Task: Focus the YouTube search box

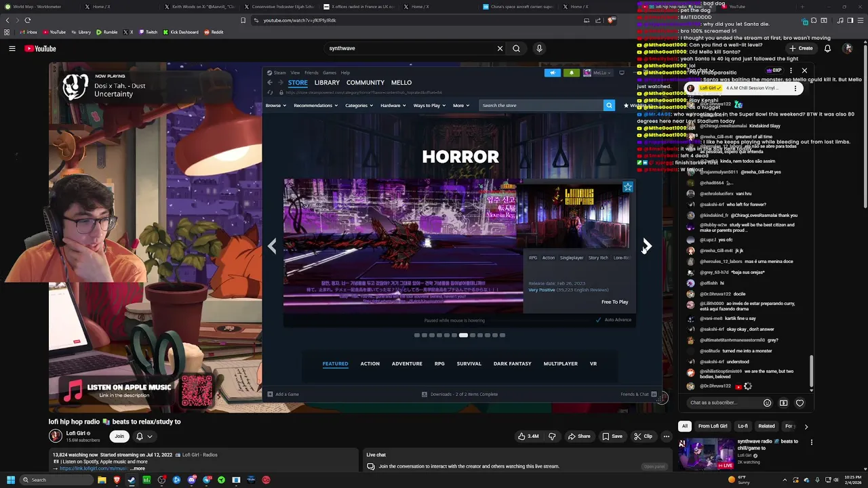Action: pyautogui.click(x=410, y=48)
